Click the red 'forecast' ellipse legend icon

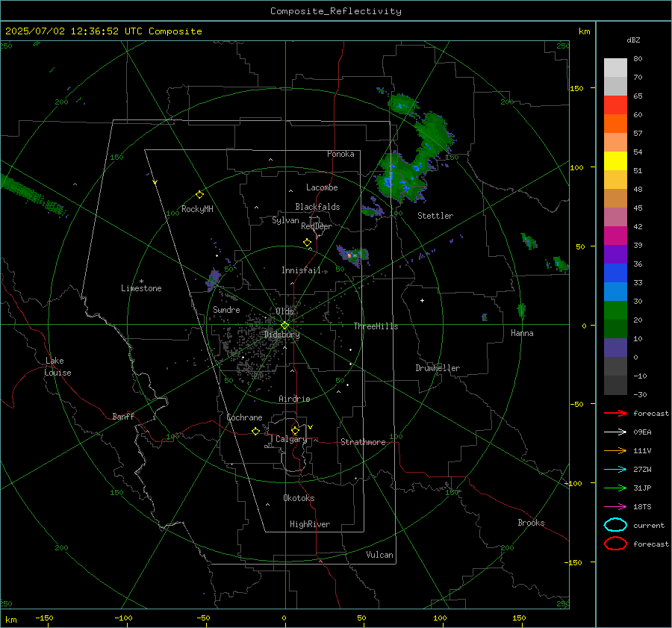(x=615, y=544)
